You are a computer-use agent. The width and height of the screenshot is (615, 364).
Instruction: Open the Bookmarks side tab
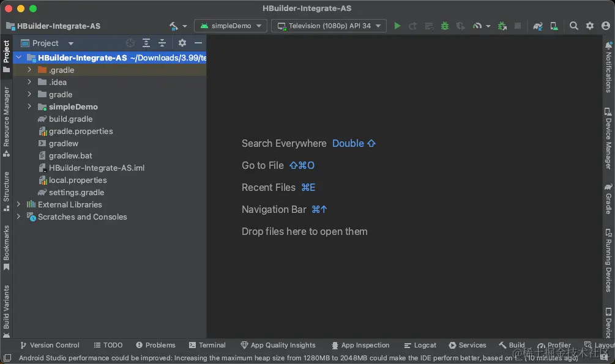pyautogui.click(x=6, y=248)
